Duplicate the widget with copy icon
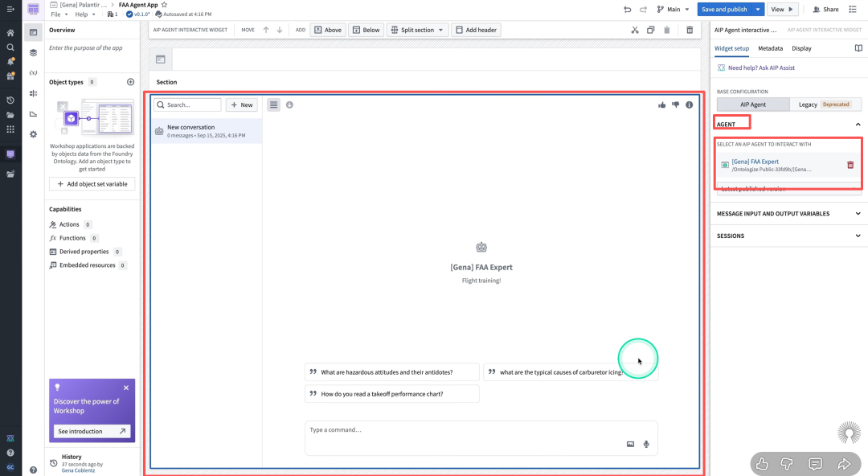Image resolution: width=868 pixels, height=476 pixels. [650, 30]
